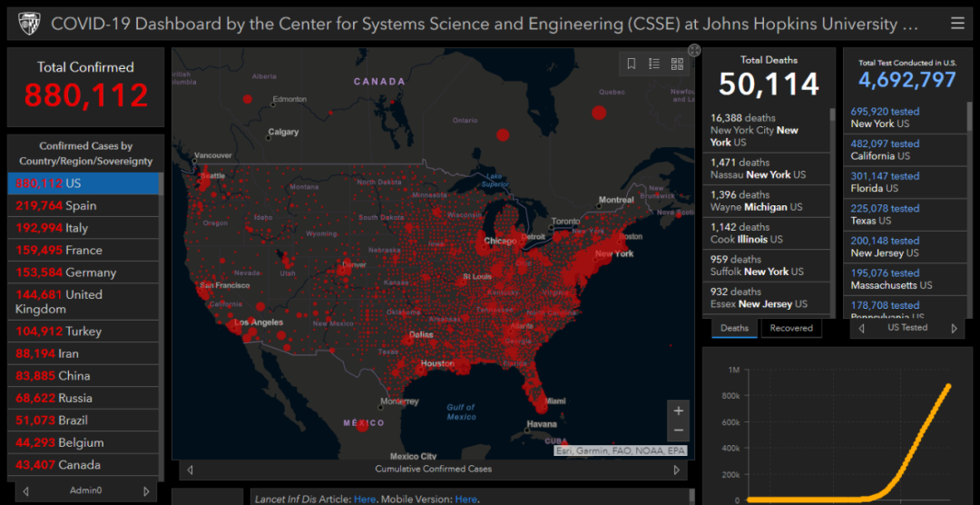Select 195,076 tested Massachusetts entry
The width and height of the screenshot is (980, 505).
pyautogui.click(x=905, y=279)
